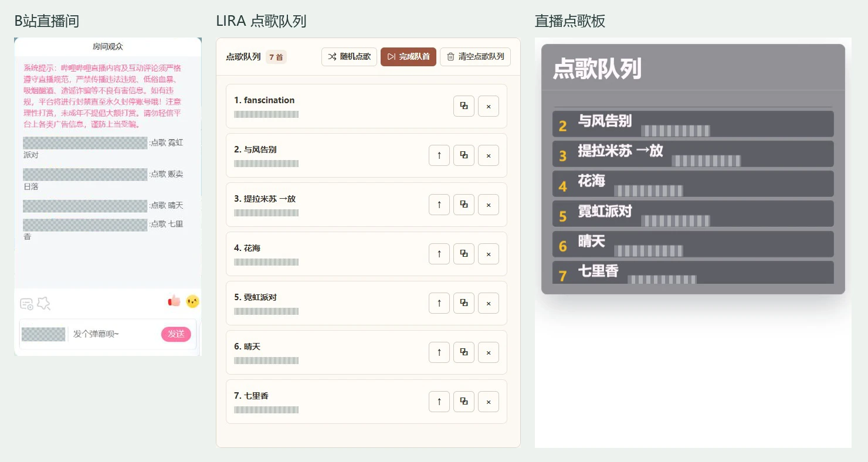Remove 晴天 with the × icon

[x=489, y=352]
